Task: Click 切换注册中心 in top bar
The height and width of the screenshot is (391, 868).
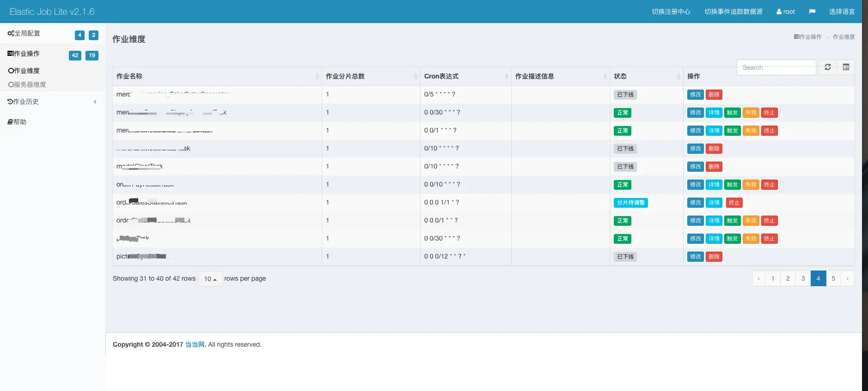Action: coord(671,12)
